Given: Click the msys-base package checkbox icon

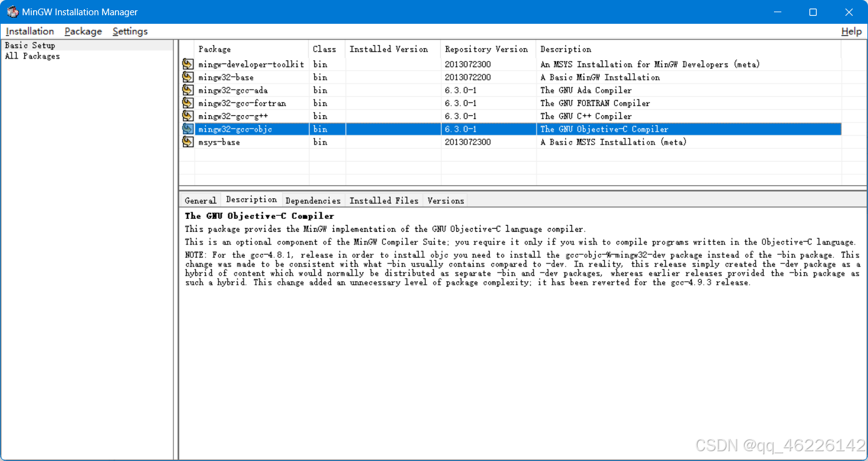Looking at the screenshot, I should point(187,142).
